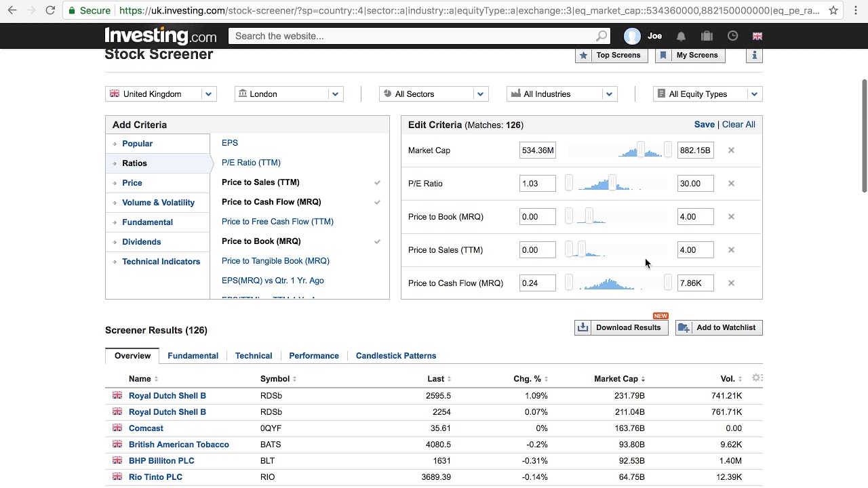Open the user avatar profile icon
The height and width of the screenshot is (488, 868).
(632, 36)
